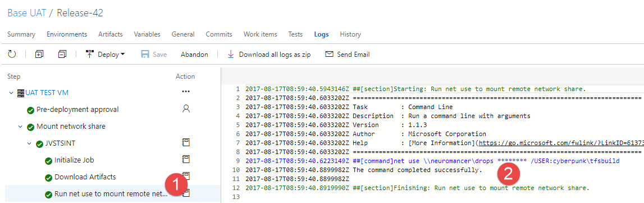Screen dimensions: 644x203
Task: Click the Pre-deployment approval person icon
Action: tap(186, 109)
